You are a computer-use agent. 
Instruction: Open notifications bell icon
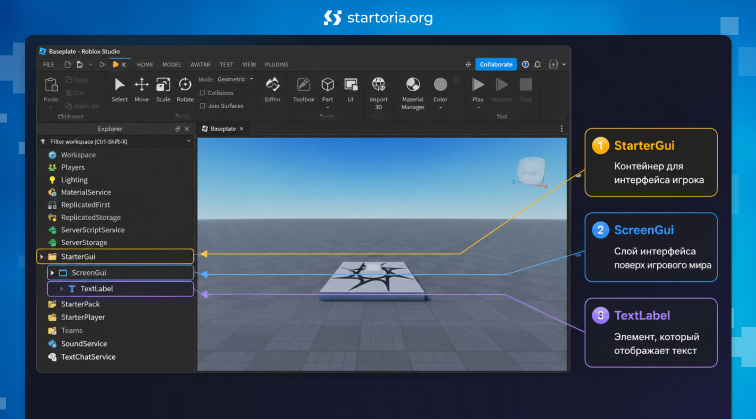coord(537,64)
